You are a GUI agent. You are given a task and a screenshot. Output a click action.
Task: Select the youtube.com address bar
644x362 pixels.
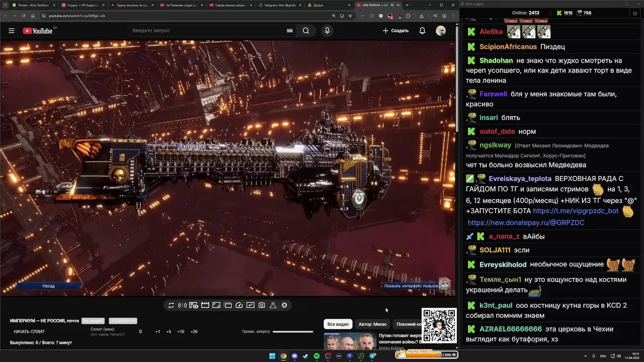click(186, 16)
